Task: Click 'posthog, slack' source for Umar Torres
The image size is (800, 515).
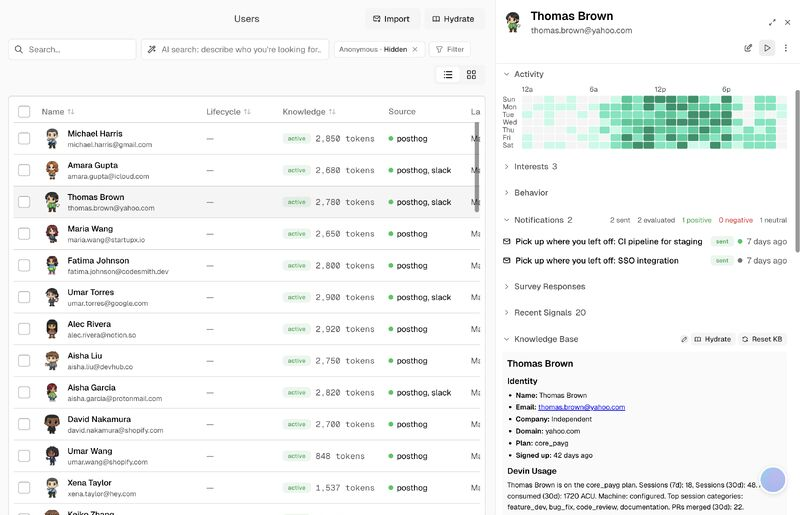Action: coord(423,297)
